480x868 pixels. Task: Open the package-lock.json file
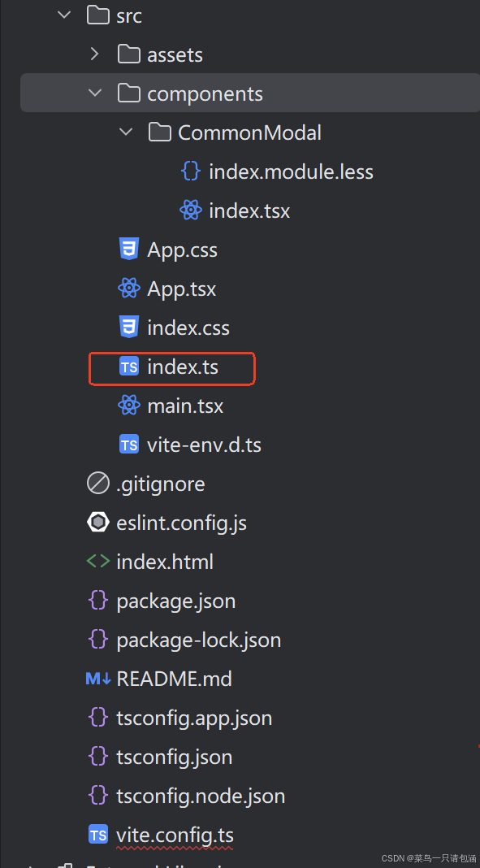(x=198, y=641)
